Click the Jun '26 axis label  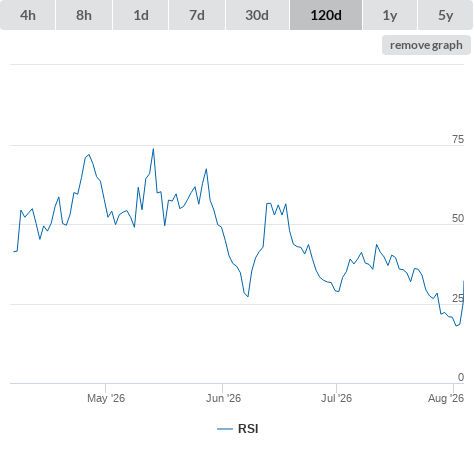click(223, 398)
